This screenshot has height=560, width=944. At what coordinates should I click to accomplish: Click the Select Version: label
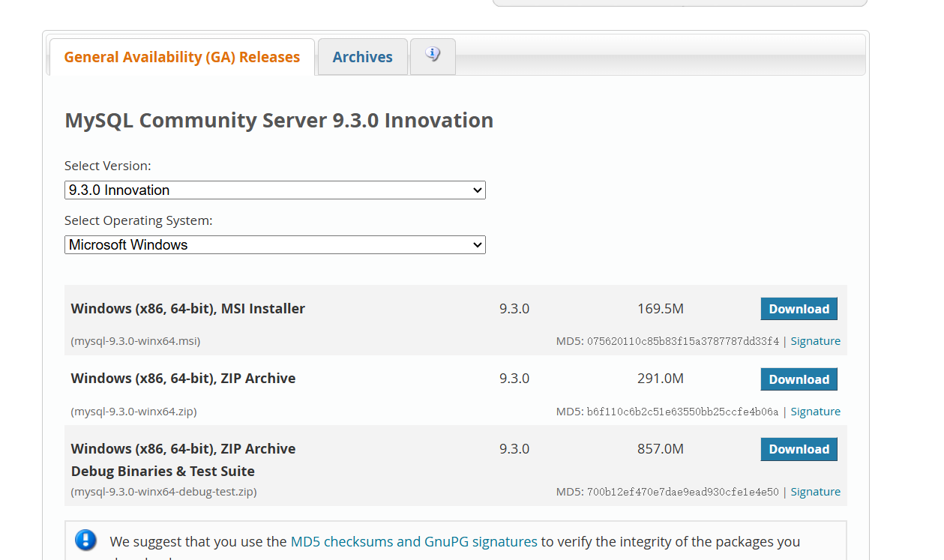tap(108, 166)
